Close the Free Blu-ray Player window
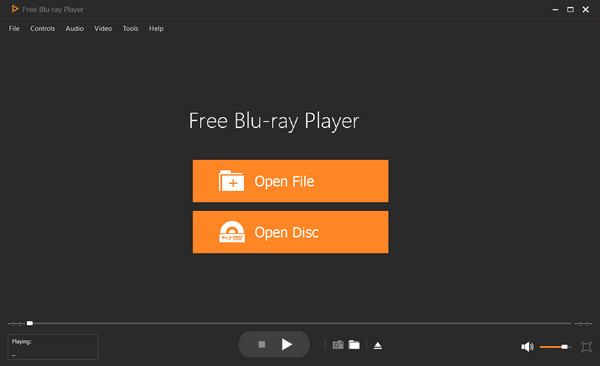The image size is (600, 366). tap(585, 10)
